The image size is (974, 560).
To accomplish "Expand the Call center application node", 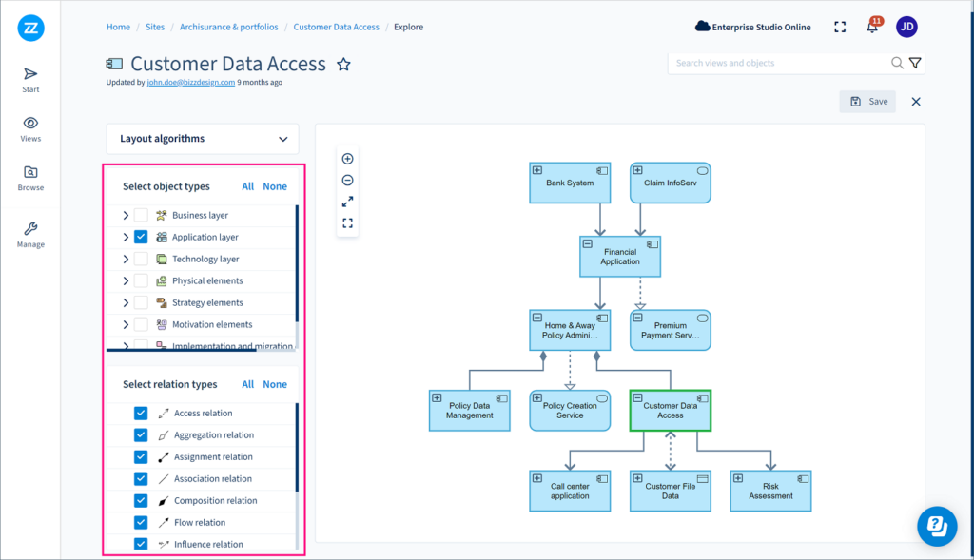I will click(x=537, y=478).
